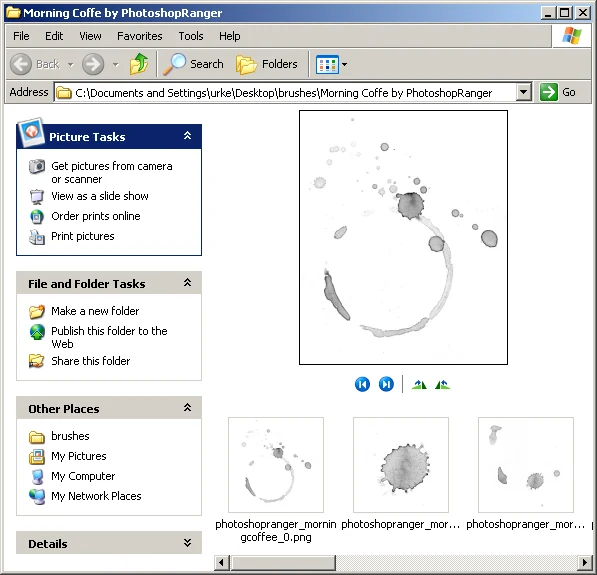Open My Pictures from Other Places
Viewport: 597px width, 575px height.
(78, 456)
